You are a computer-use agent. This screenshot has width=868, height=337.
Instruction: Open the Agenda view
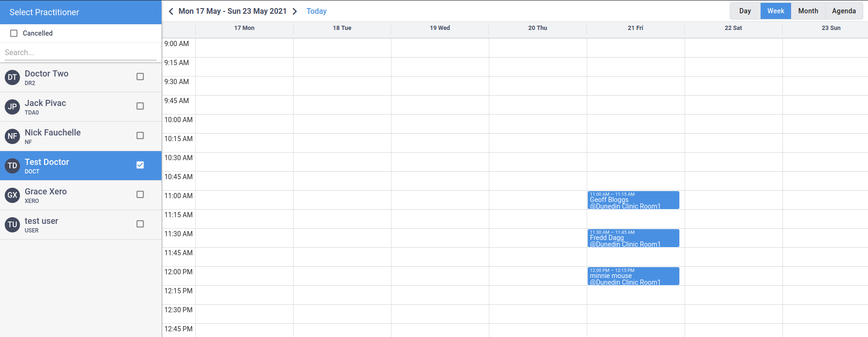[844, 11]
